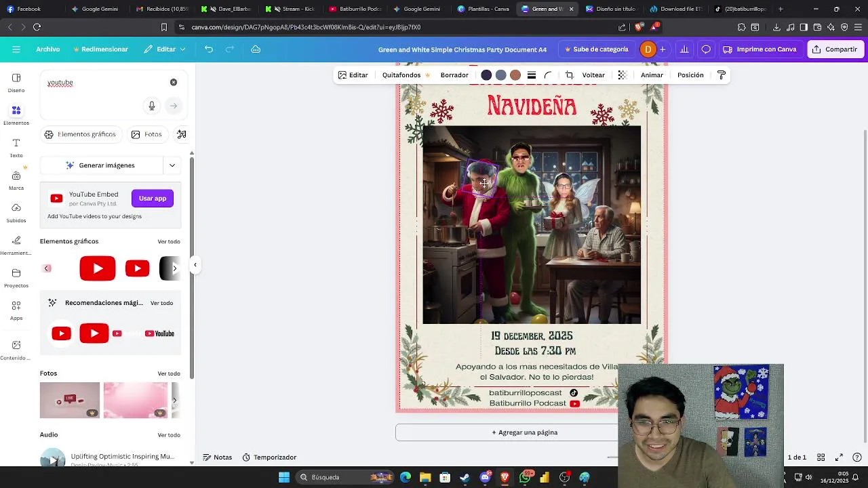
Task: See all Audio results
Action: [169, 435]
